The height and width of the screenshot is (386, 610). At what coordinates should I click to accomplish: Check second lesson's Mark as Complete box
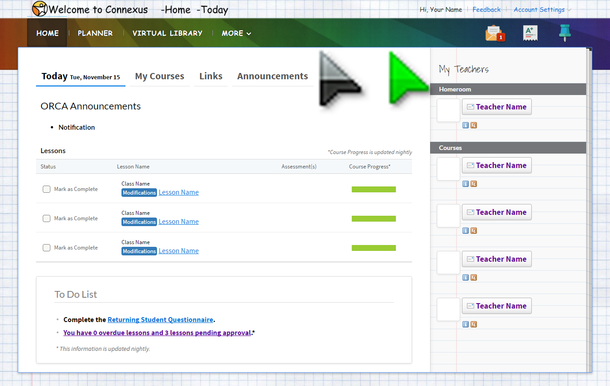[46, 218]
